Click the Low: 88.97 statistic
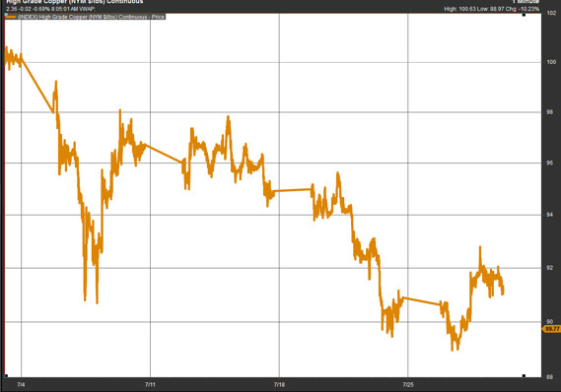Image resolution: width=561 pixels, height=392 pixels. [x=491, y=9]
